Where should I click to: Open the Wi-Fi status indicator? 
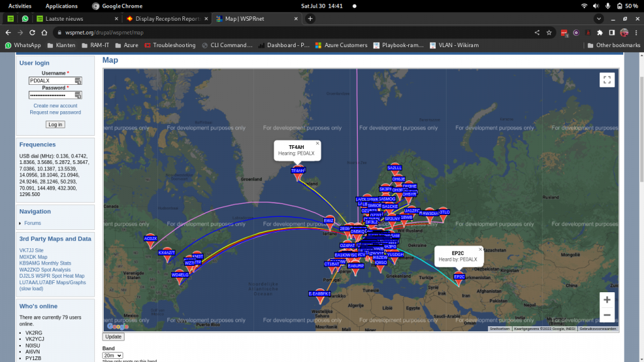point(584,6)
